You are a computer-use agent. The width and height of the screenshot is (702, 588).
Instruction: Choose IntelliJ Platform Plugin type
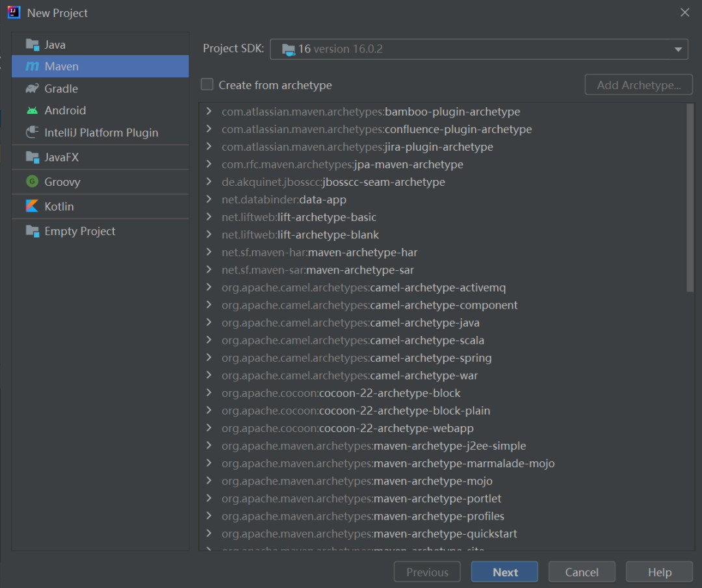tap(100, 133)
